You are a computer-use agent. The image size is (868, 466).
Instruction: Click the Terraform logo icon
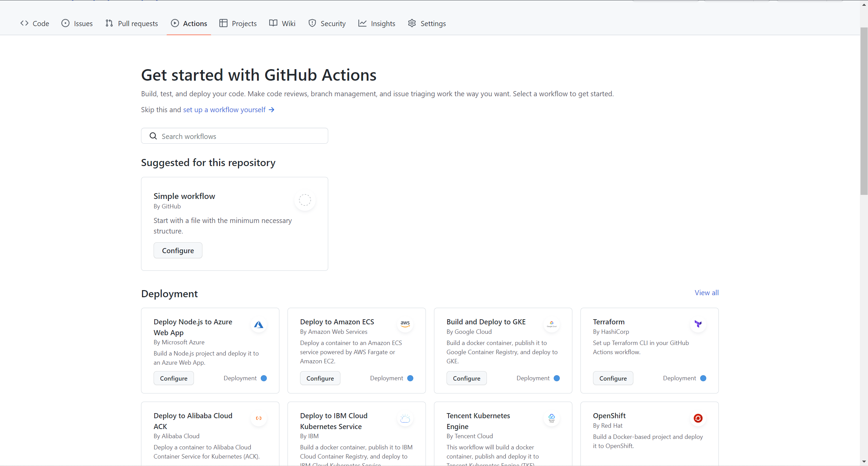(x=698, y=324)
